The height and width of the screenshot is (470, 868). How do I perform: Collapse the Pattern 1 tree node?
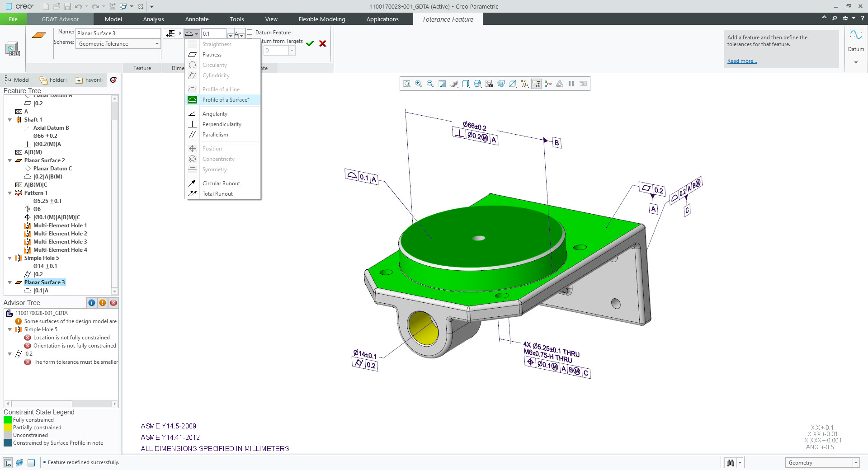coord(10,193)
